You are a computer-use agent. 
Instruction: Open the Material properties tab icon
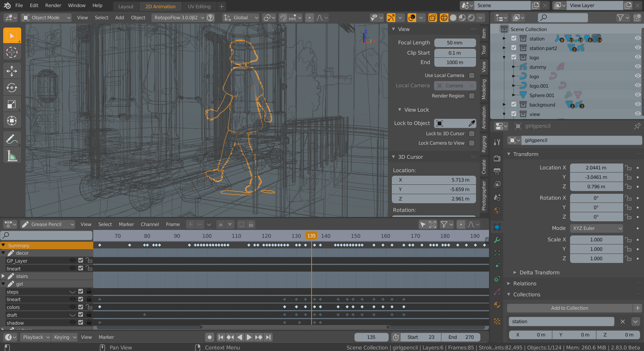[497, 305]
